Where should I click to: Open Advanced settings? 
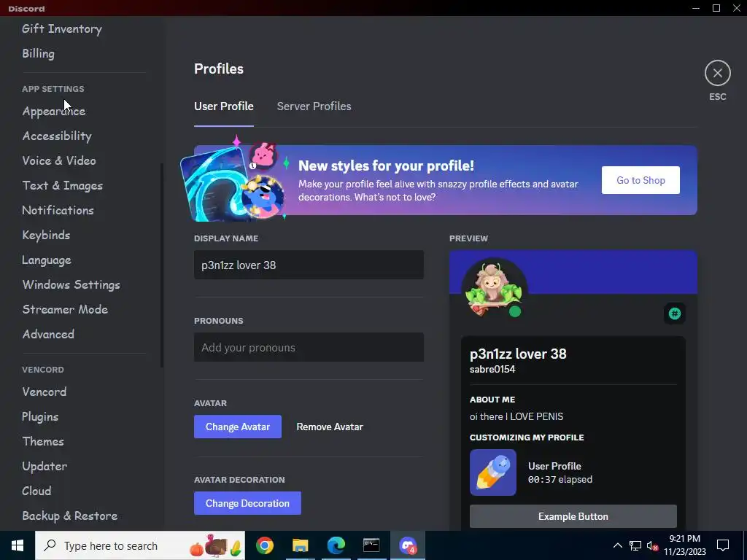48,334
